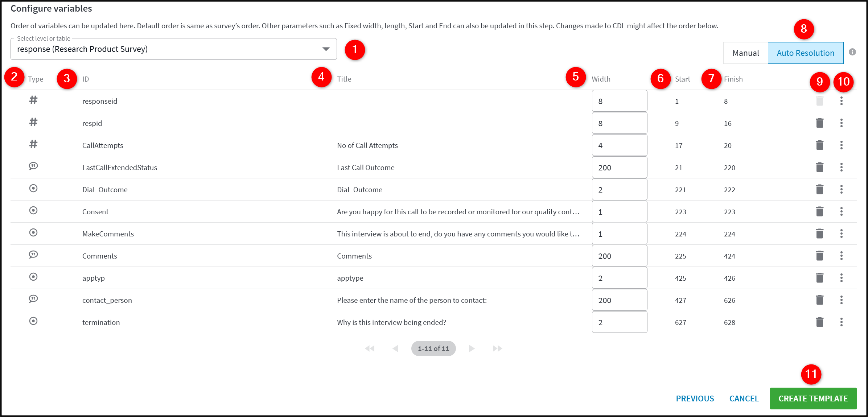The height and width of the screenshot is (417, 868).
Task: Select Auto Resolution mode
Action: (x=805, y=53)
